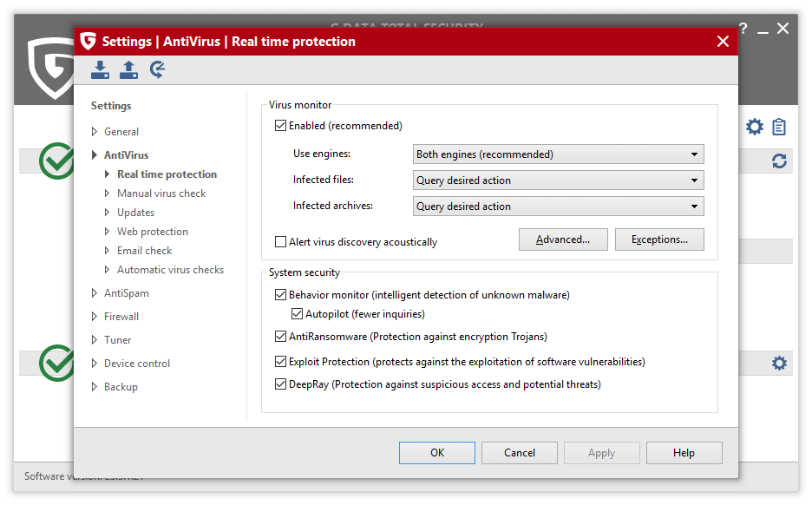Viewport: 812px width, 505px height.
Task: Click the G DATA shield logo
Action: pos(50,68)
